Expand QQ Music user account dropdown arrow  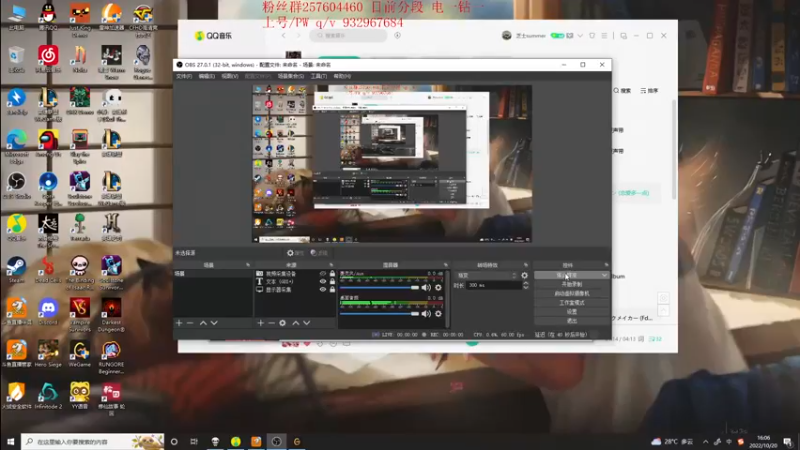(x=580, y=36)
